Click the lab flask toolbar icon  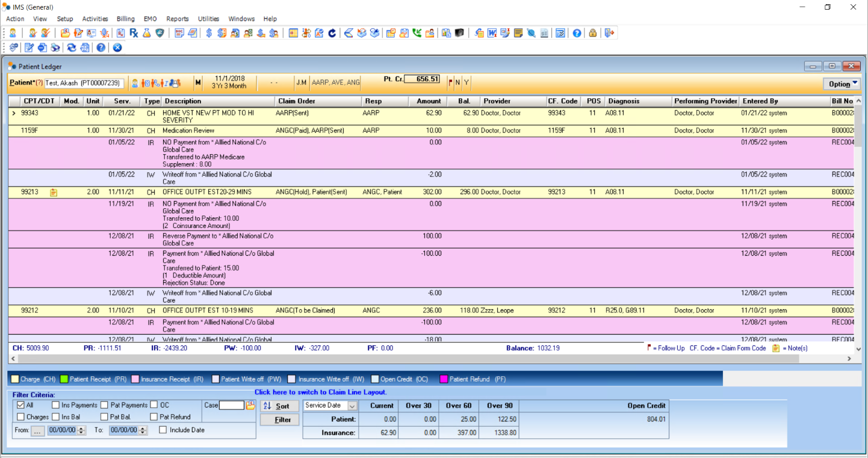coord(146,33)
